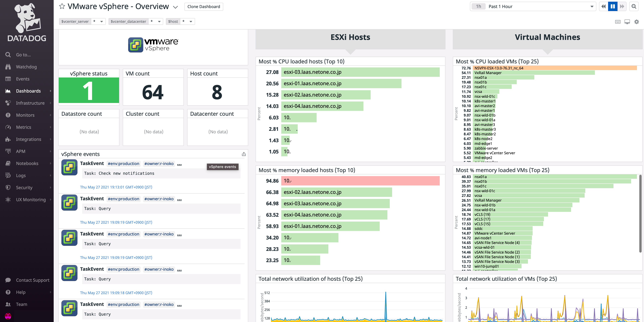Image resolution: width=644 pixels, height=322 pixels.
Task: Open the 19:09:18 event timestamp link
Action: [116, 293]
